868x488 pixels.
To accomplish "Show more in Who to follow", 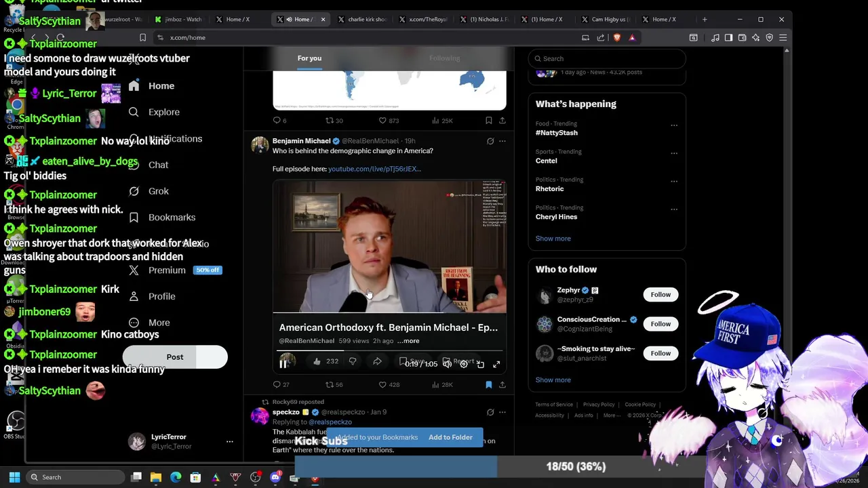I will (553, 380).
